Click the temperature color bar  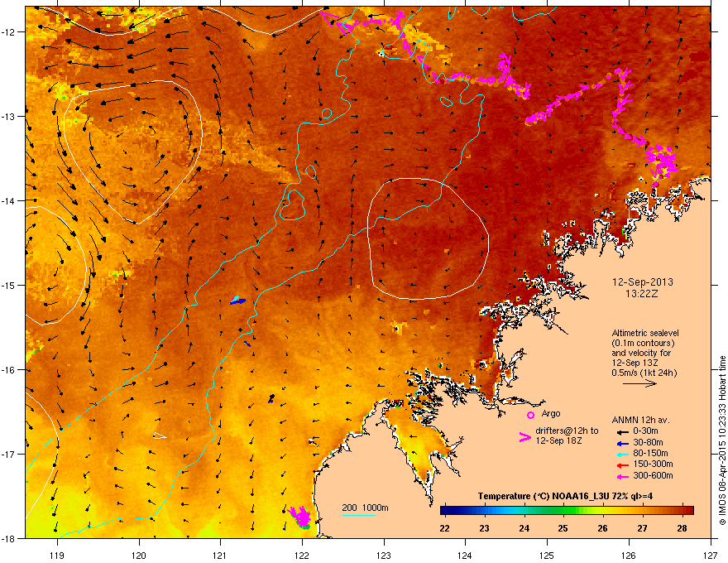tap(567, 510)
